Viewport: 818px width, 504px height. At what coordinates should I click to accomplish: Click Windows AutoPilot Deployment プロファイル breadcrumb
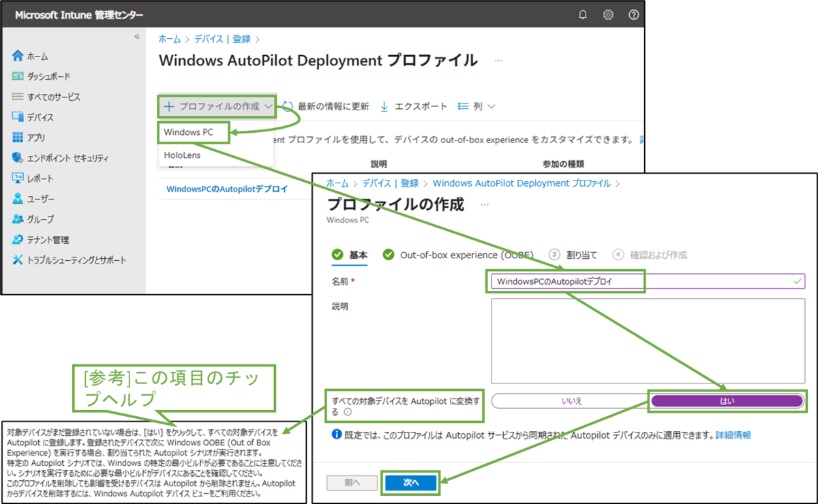(x=521, y=183)
